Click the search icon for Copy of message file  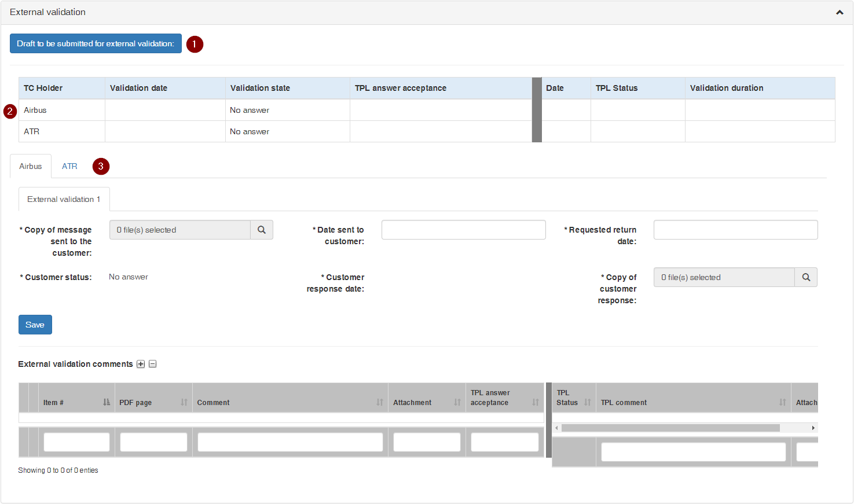[x=262, y=230]
